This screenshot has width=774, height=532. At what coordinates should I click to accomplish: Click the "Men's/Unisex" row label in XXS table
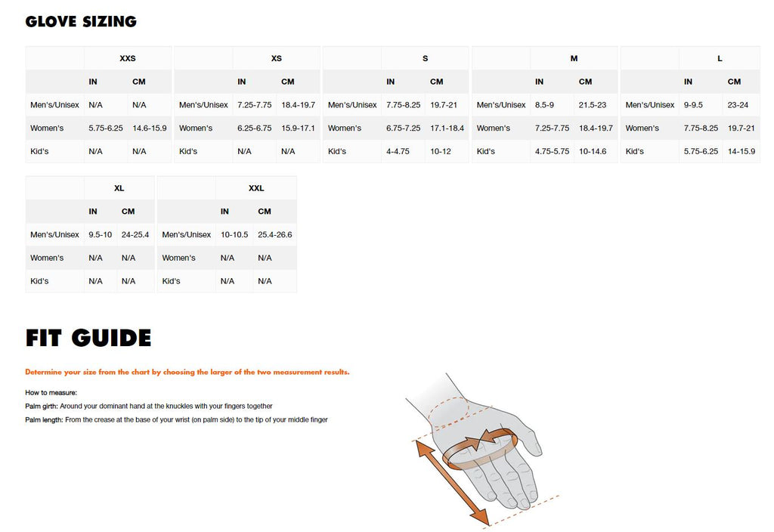54,105
